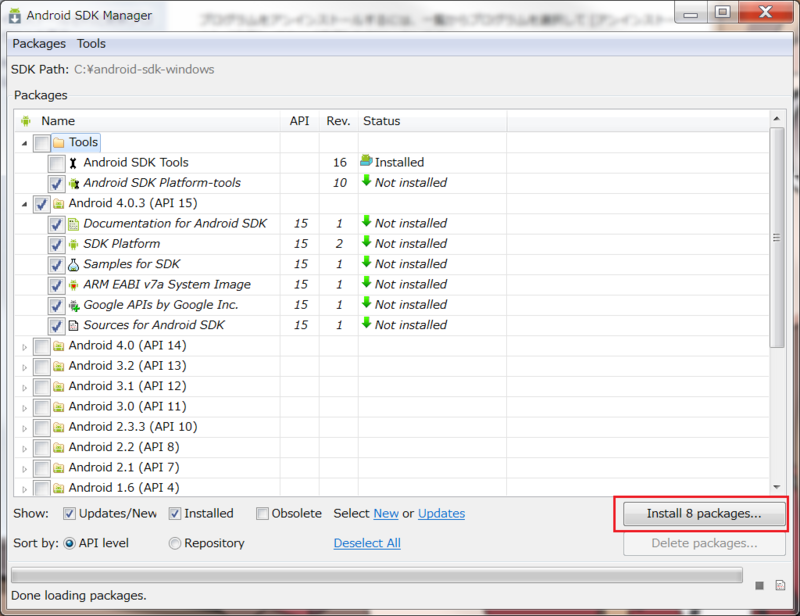Click the Android 3.0 (API 11) folder icon

(59, 407)
